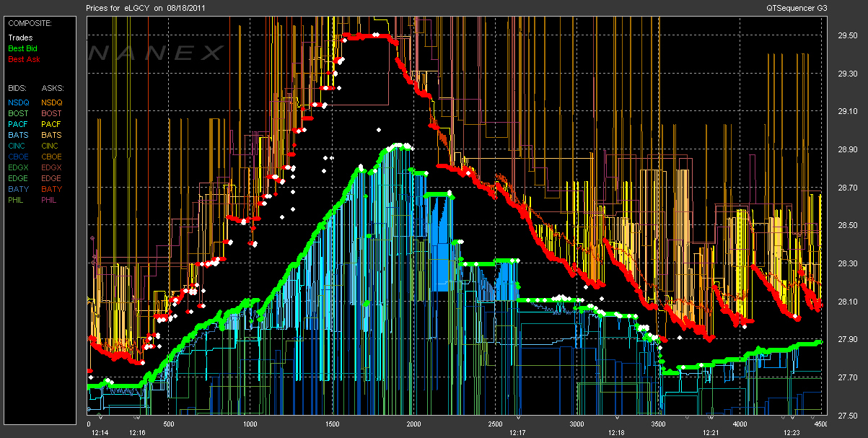Click the 12:23 time label
The width and height of the screenshot is (868, 438).
click(792, 432)
